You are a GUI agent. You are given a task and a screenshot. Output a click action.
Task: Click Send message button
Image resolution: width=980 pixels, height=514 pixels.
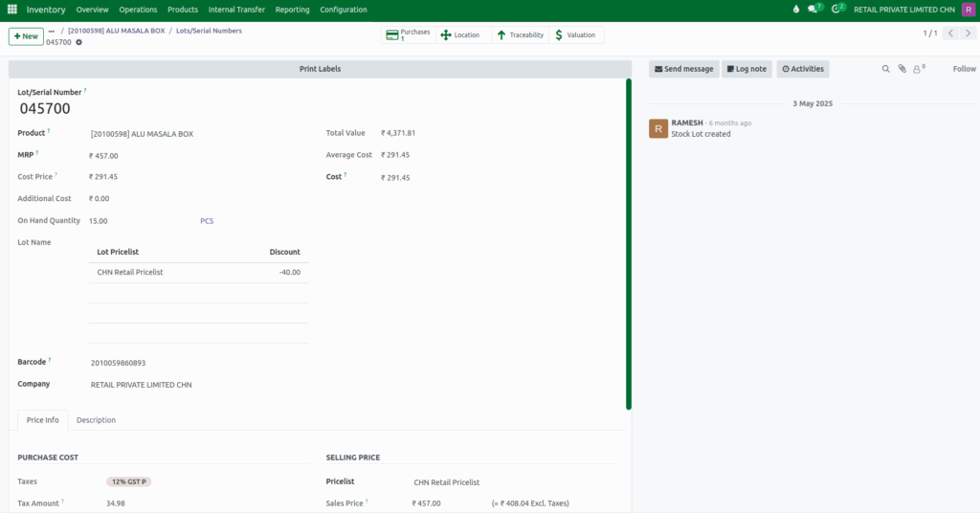(683, 69)
